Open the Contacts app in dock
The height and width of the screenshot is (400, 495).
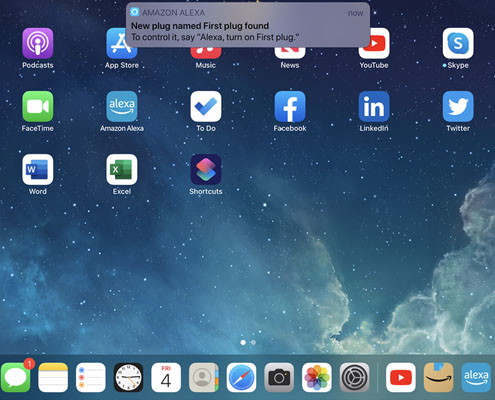tap(204, 378)
